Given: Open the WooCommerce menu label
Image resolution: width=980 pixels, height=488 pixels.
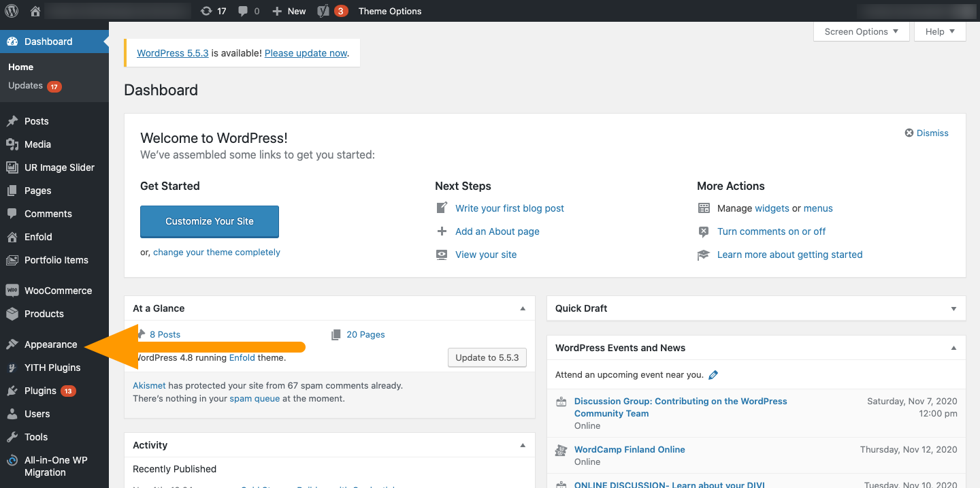Looking at the screenshot, I should (x=59, y=291).
